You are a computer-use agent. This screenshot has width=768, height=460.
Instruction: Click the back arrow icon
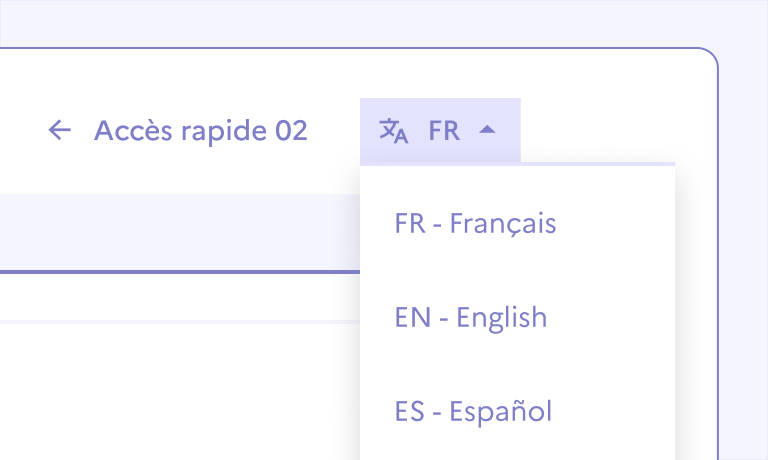(x=60, y=130)
